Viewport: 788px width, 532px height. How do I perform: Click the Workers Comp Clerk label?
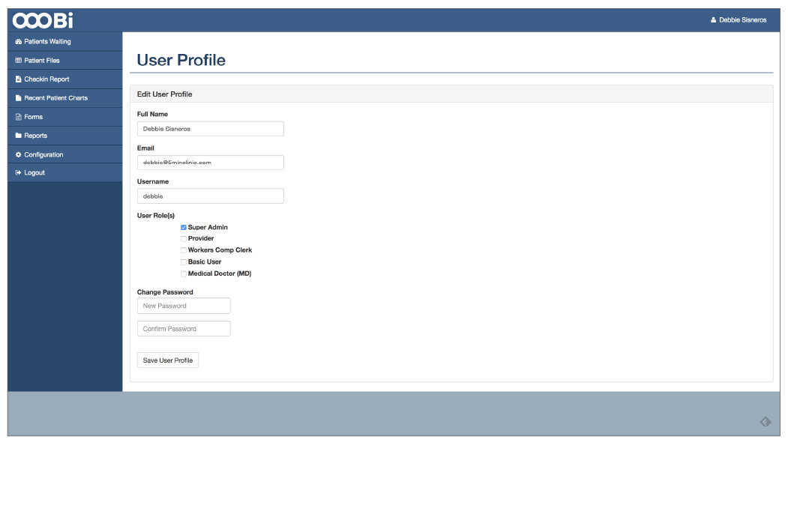pos(220,250)
